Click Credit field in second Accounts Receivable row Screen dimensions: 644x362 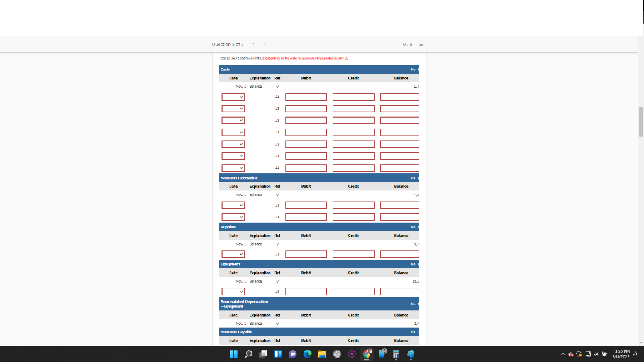pyautogui.click(x=353, y=217)
